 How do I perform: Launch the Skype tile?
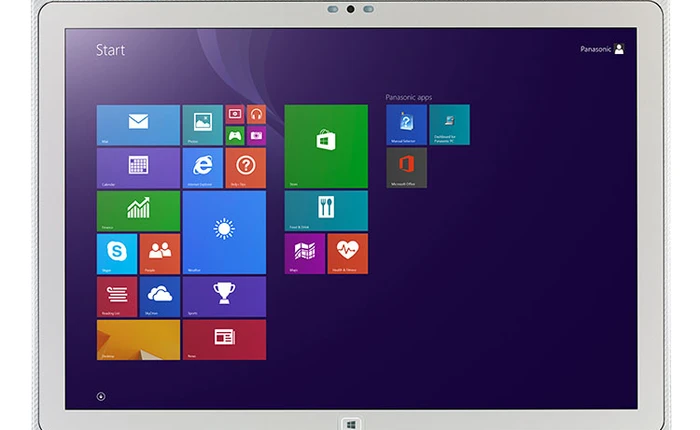click(117, 254)
